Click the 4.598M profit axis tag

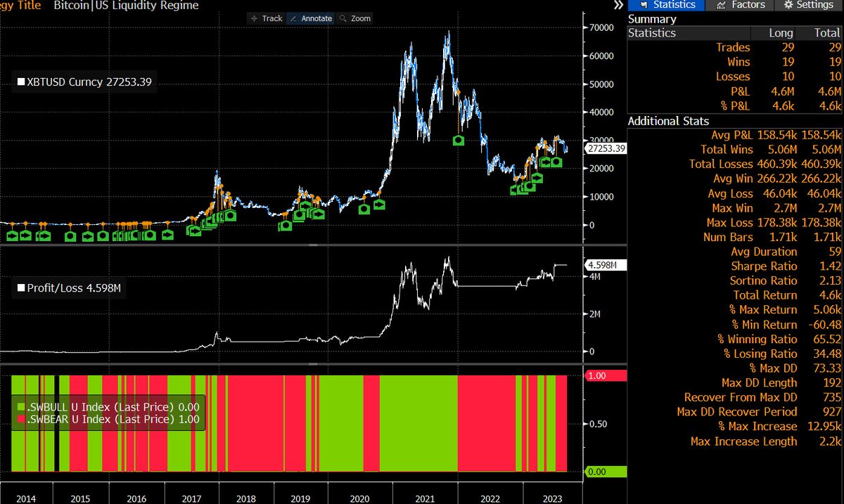(604, 265)
